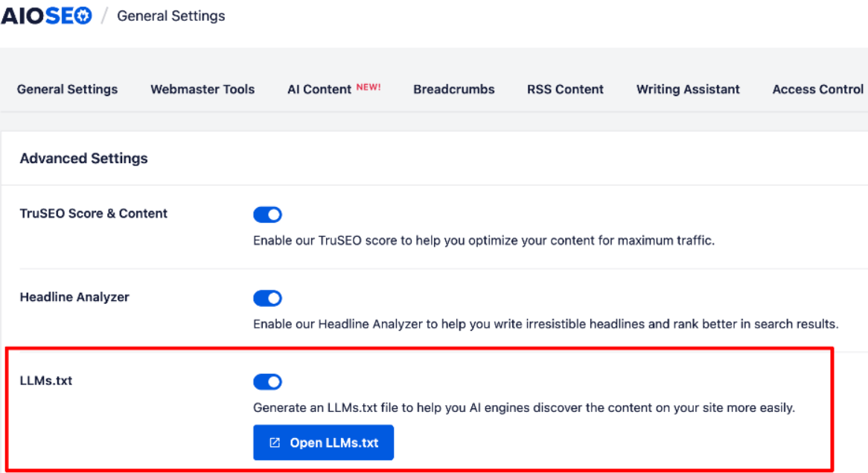The image size is (868, 473).
Task: Select the Breadcrumbs tab
Action: point(454,89)
